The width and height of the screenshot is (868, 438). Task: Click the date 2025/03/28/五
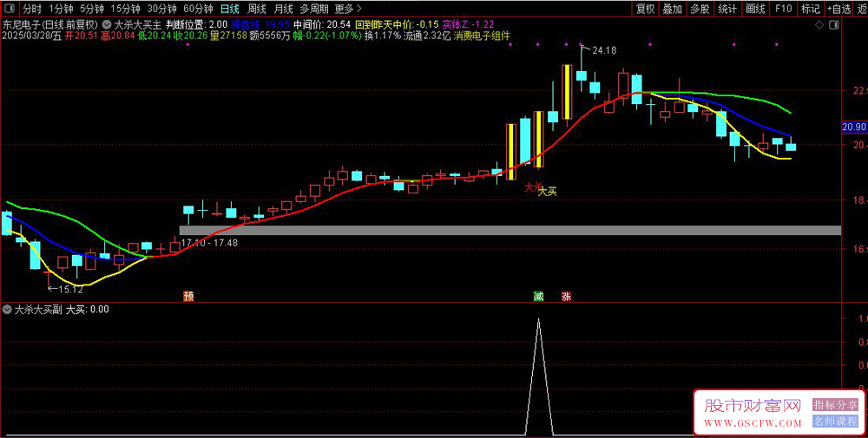coord(31,36)
